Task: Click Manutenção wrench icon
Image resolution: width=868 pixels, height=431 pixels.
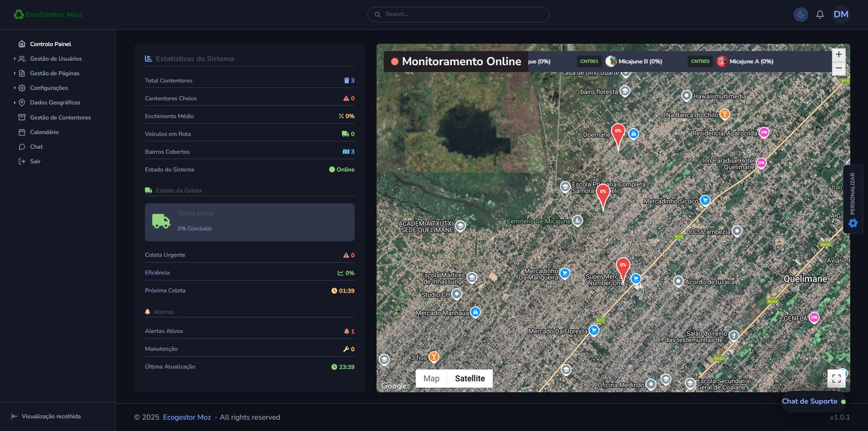Action: [346, 349]
